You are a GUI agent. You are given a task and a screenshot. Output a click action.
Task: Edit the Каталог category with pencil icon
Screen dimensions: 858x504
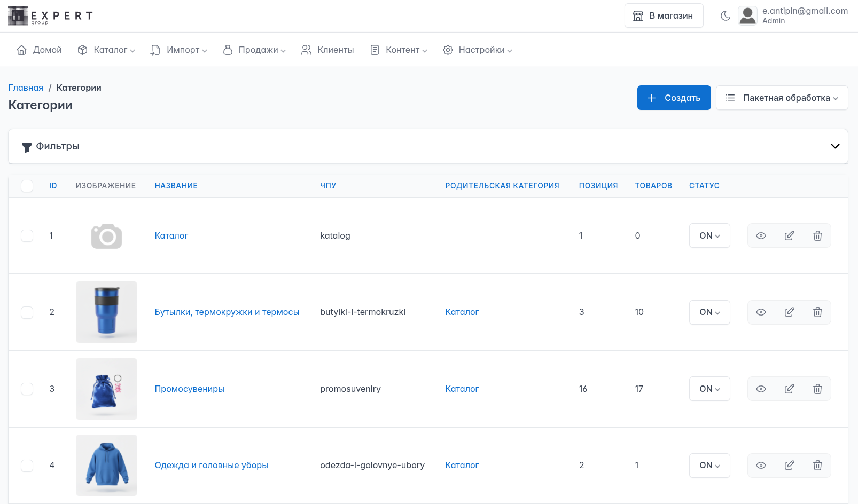(789, 235)
